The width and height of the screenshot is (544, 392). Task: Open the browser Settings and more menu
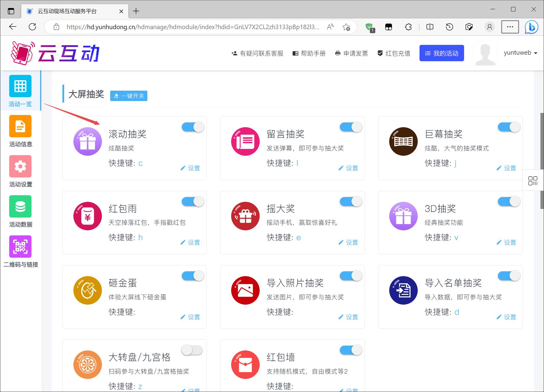510,27
